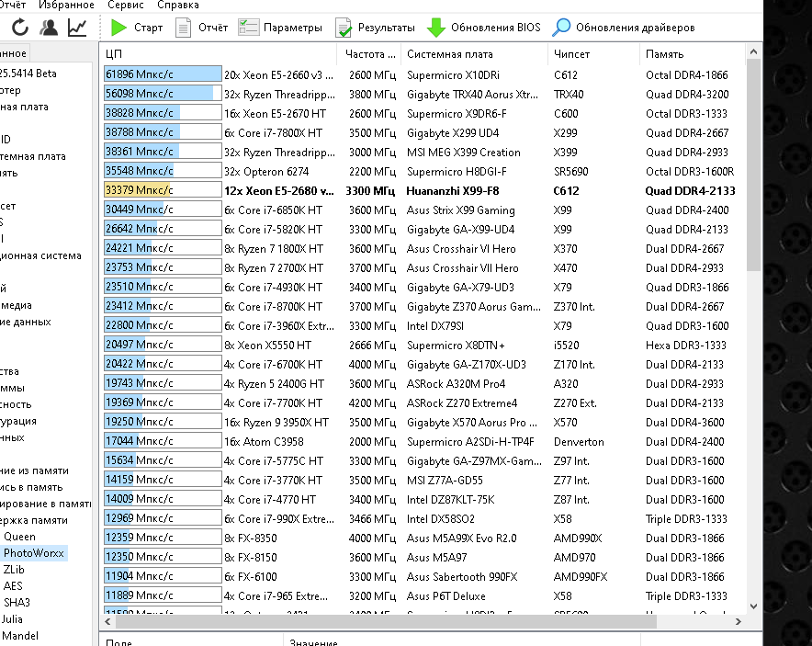Click the 56098 Мпкс/с result bar
Viewport: 812px width, 646px height.
pyautogui.click(x=163, y=94)
